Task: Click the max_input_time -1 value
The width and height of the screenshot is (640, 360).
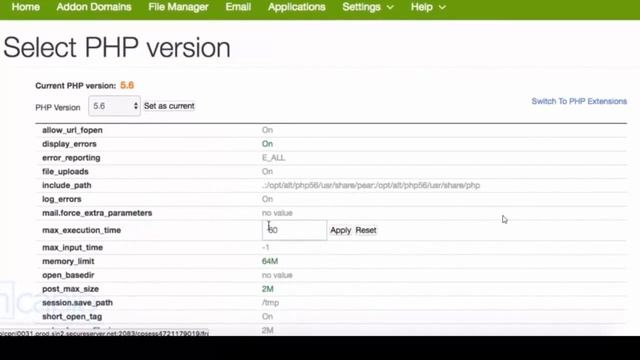Action: pos(266,248)
